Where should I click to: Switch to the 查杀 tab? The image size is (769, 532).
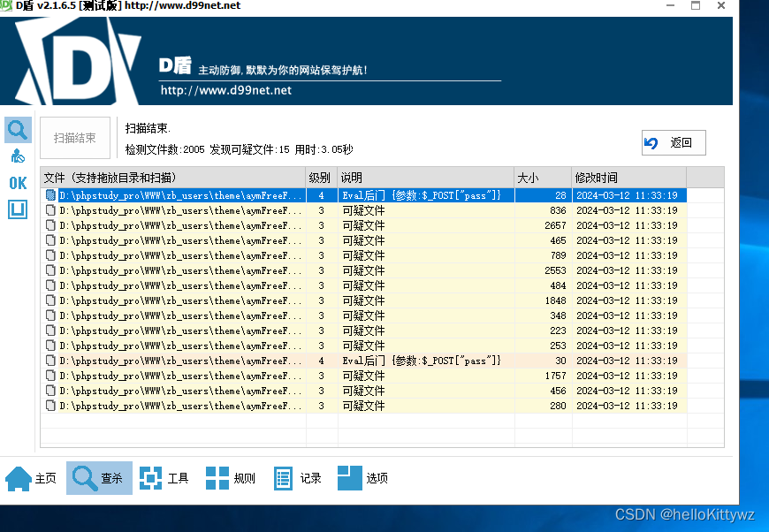coord(99,478)
